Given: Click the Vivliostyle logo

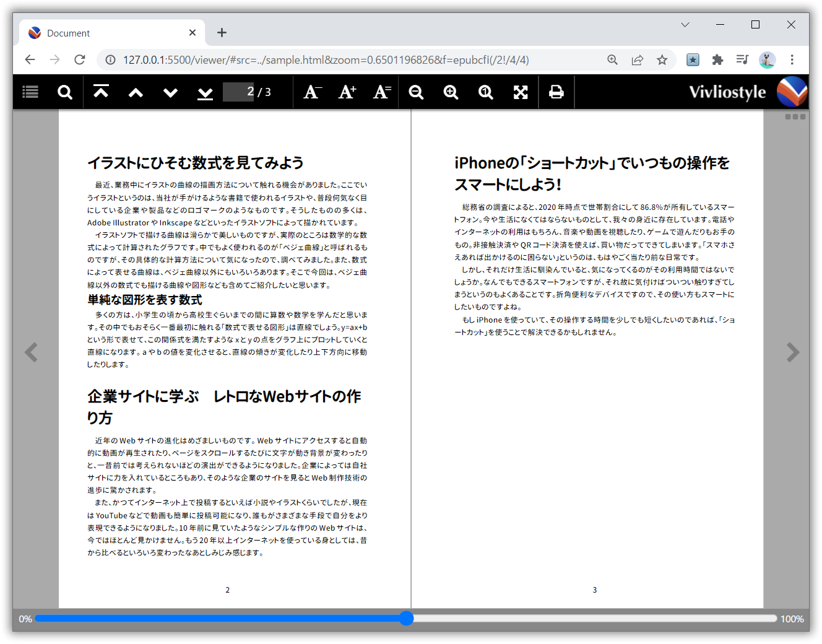Looking at the screenshot, I should pyautogui.click(x=791, y=91).
